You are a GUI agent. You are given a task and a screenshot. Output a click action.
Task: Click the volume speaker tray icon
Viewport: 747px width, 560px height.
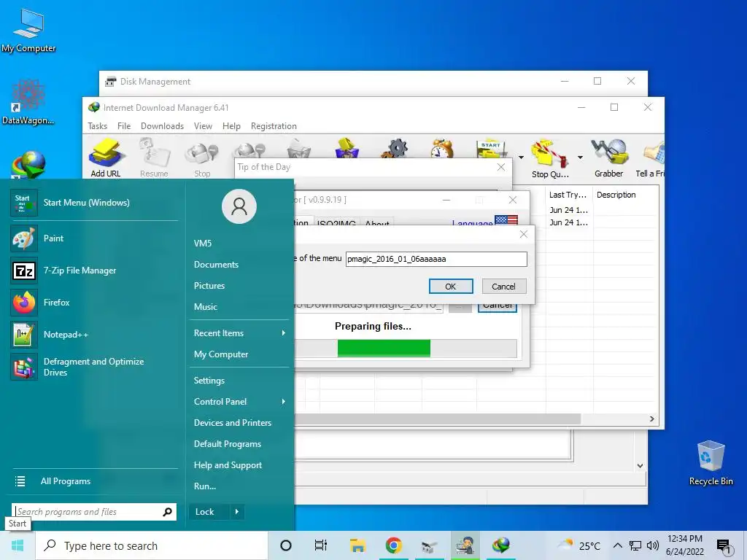pos(653,545)
